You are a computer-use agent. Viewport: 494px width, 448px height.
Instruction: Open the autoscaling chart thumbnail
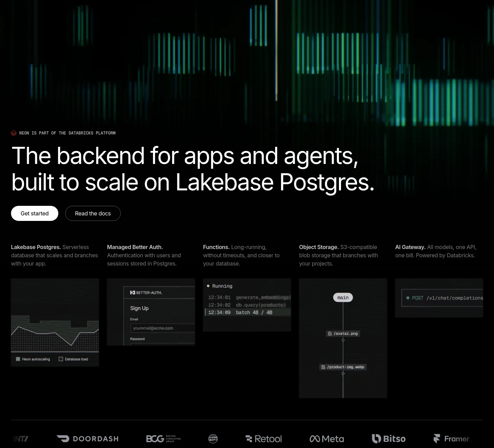tap(55, 322)
